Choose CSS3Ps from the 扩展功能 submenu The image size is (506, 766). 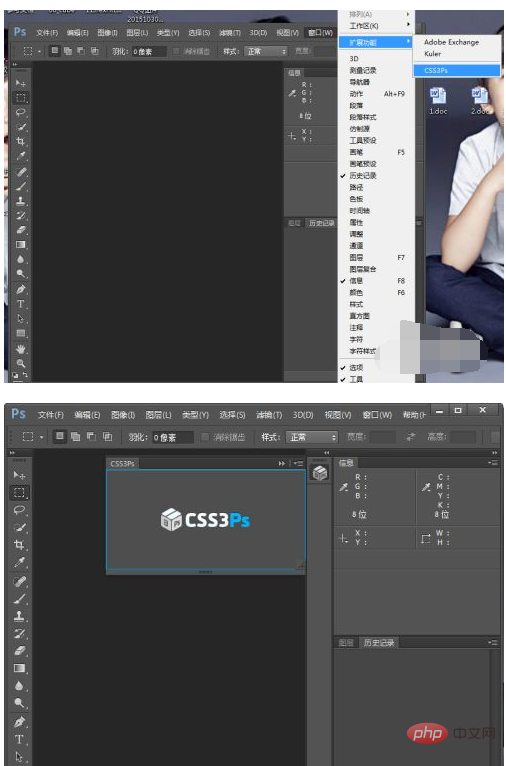tap(457, 70)
